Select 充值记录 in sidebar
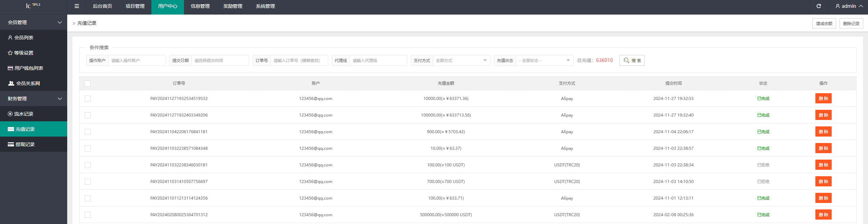 pos(34,129)
